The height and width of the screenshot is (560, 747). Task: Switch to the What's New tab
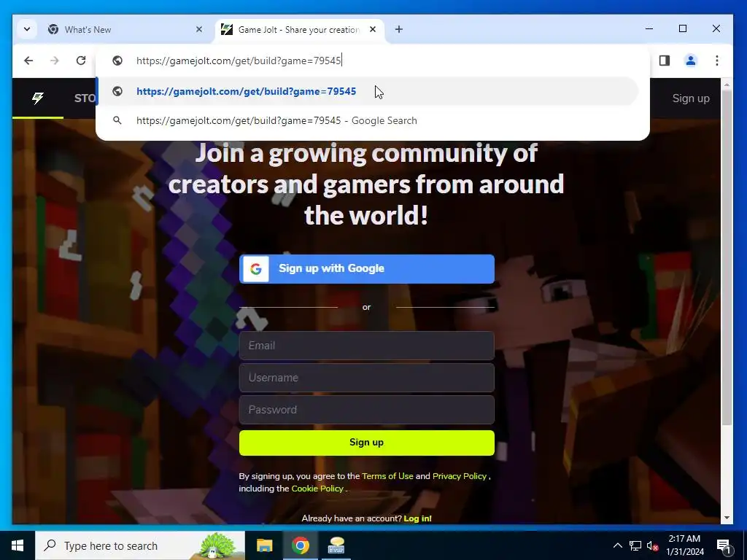coord(125,29)
